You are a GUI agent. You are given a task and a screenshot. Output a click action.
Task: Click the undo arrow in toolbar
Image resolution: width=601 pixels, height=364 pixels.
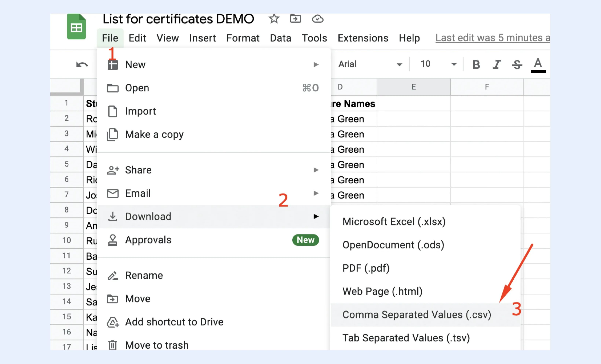click(82, 65)
